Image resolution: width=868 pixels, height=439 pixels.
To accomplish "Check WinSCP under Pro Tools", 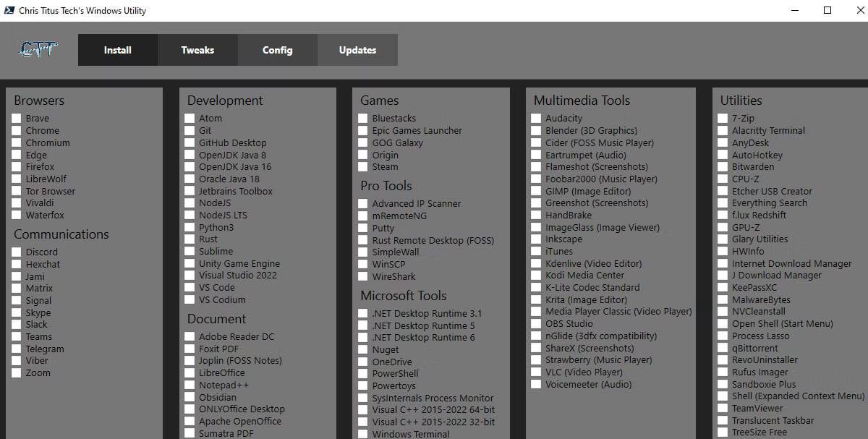I will [363, 264].
